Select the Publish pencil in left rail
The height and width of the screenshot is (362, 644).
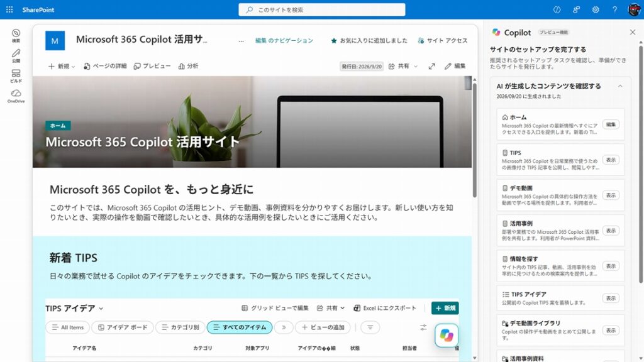click(x=16, y=56)
